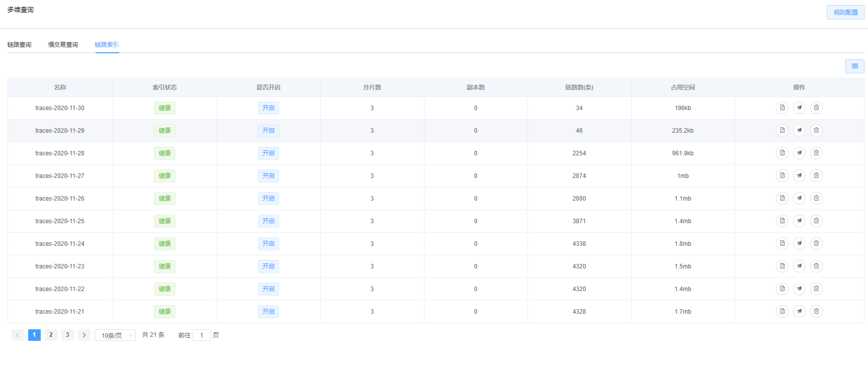Select the traces-2020-11-25 name cell
Screen dimensions: 868x368
(x=60, y=221)
